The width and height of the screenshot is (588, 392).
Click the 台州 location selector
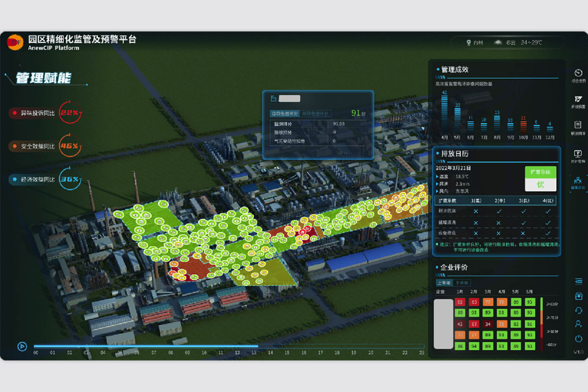pos(474,43)
